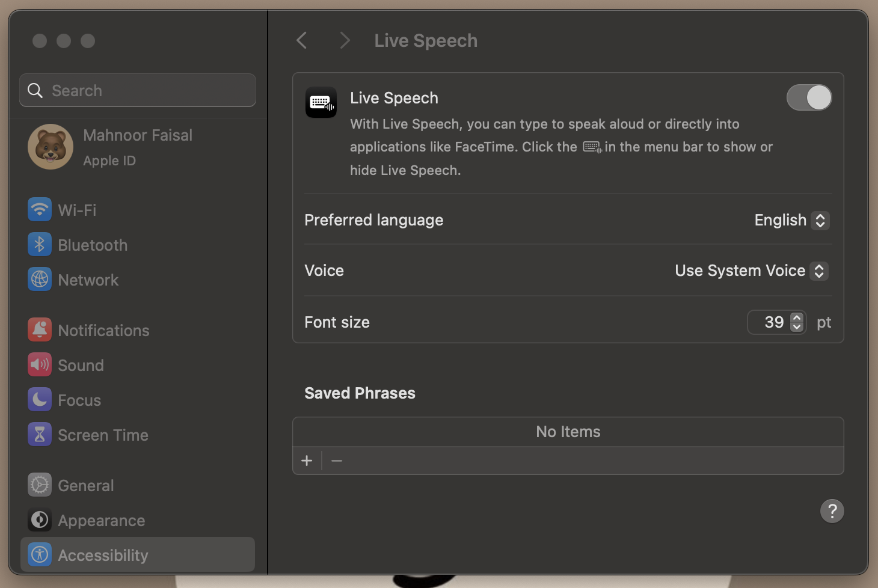Image resolution: width=878 pixels, height=588 pixels.
Task: Open the Help question mark
Action: pyautogui.click(x=832, y=510)
